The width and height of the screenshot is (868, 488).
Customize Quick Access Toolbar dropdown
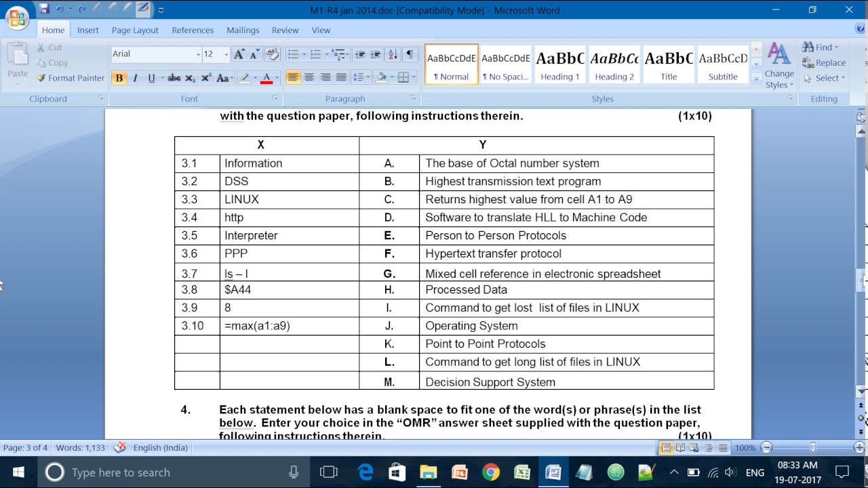(161, 10)
